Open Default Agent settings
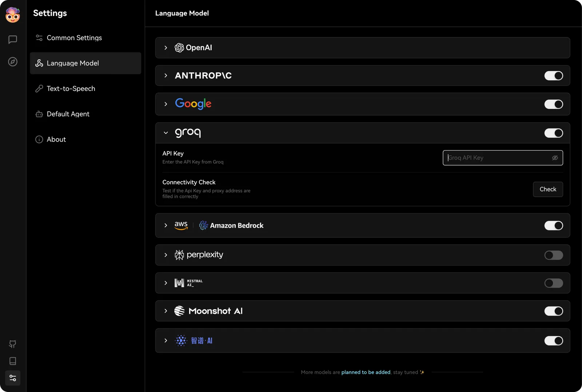The image size is (582, 392). click(85, 114)
